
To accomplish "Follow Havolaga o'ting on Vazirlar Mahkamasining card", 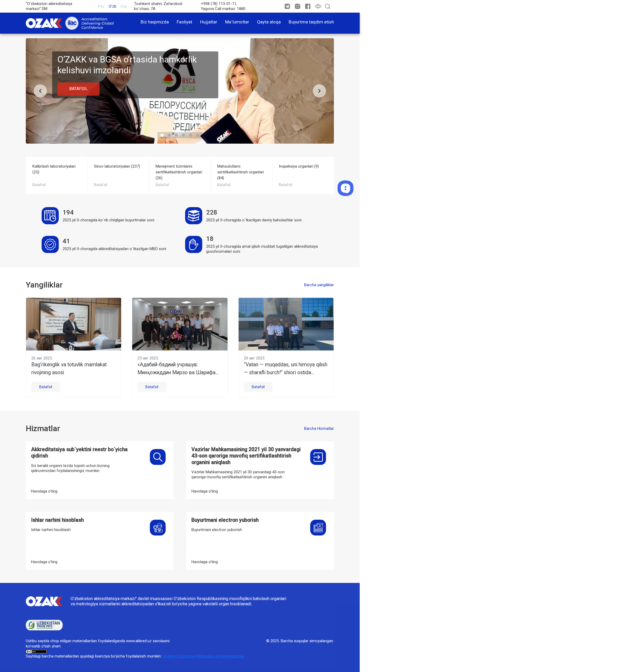I will (204, 491).
